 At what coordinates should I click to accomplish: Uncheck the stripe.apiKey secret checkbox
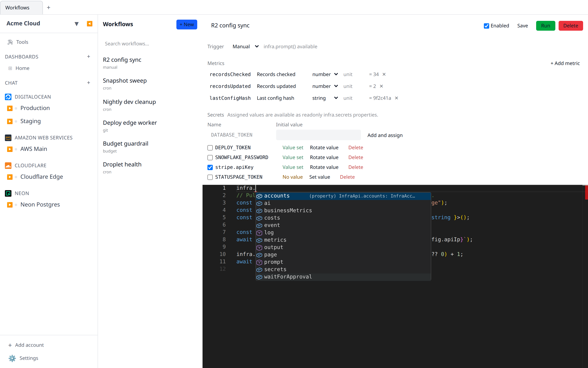[x=210, y=167]
